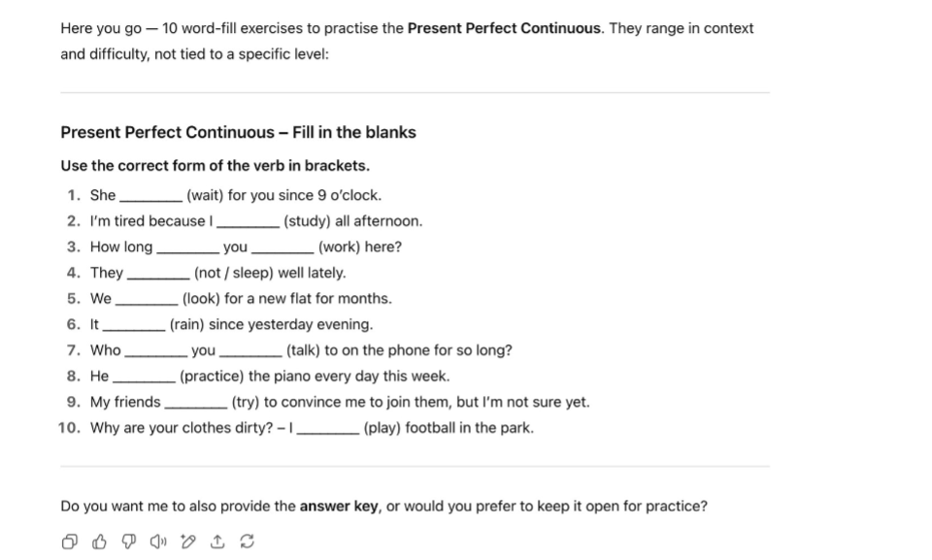
Task: Click the '(talk)' text in sentence 7
Action: click(x=303, y=350)
